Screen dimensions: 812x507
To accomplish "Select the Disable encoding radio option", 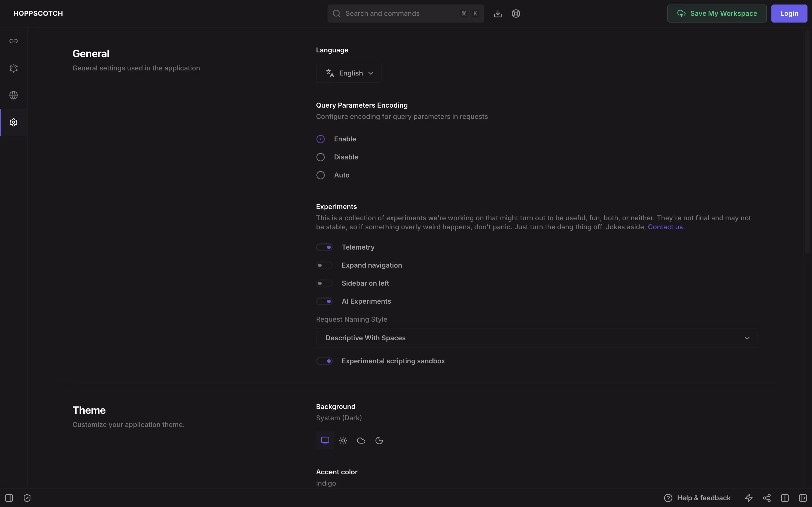I will [321, 157].
